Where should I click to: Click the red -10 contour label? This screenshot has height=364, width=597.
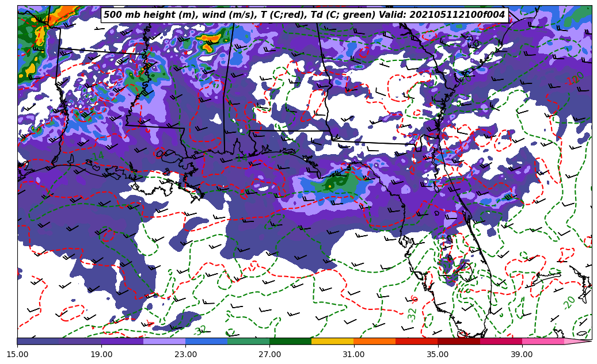(x=575, y=78)
